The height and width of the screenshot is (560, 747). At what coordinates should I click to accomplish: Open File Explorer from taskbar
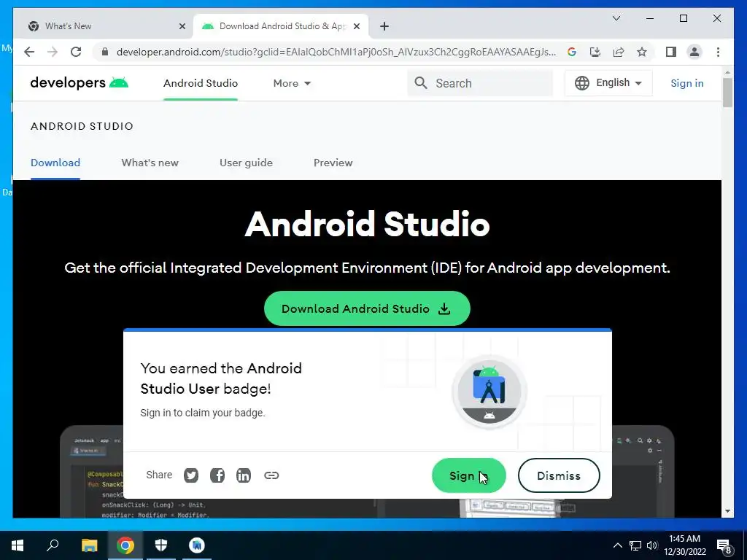click(x=89, y=545)
